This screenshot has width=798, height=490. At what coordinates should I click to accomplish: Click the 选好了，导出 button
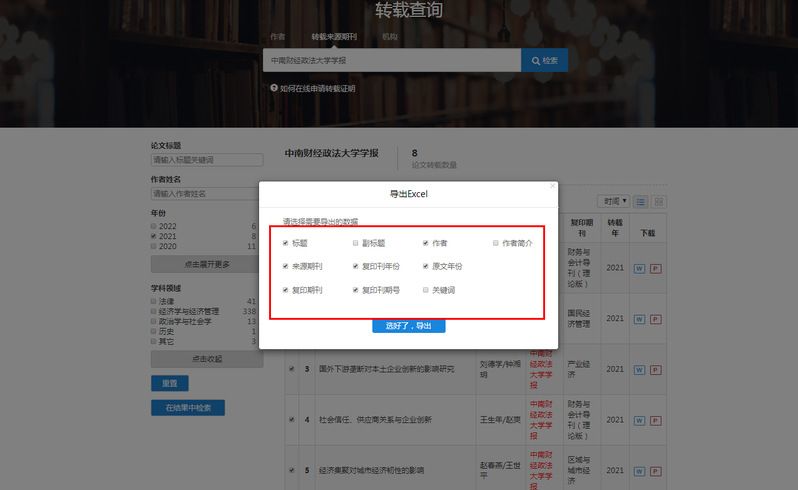[x=408, y=326]
